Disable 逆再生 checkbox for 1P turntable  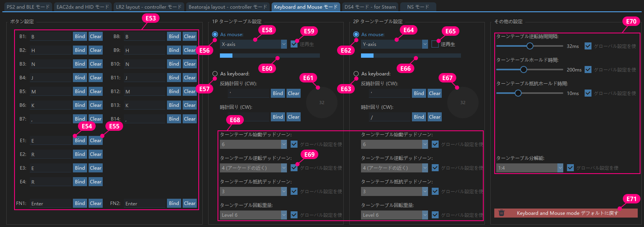tap(294, 44)
